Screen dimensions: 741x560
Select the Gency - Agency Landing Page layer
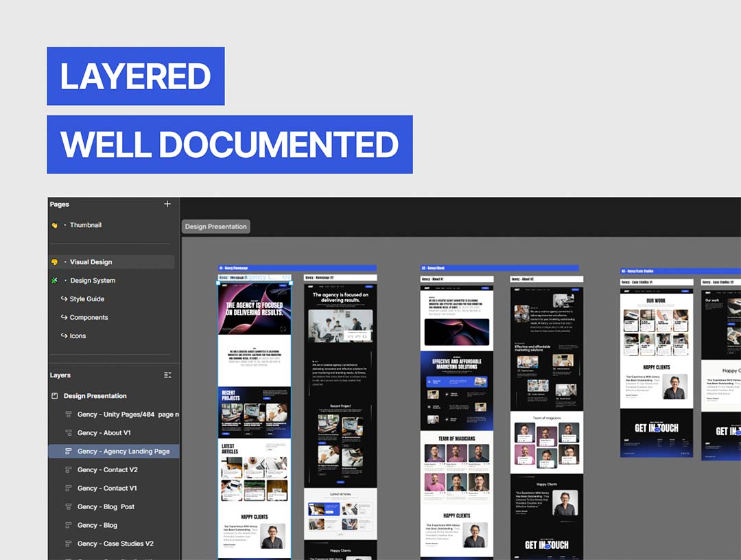(123, 452)
